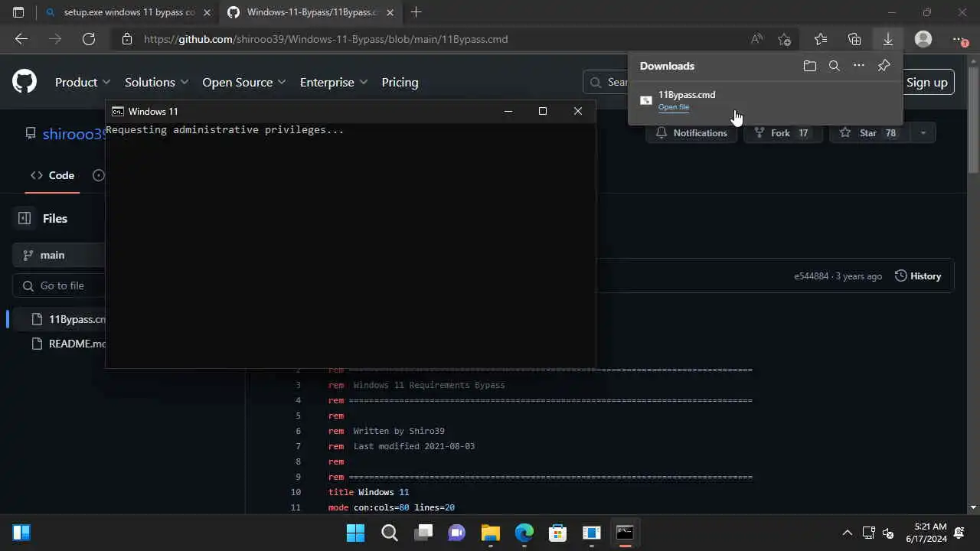Open shirooo39 owner link

[73, 134]
